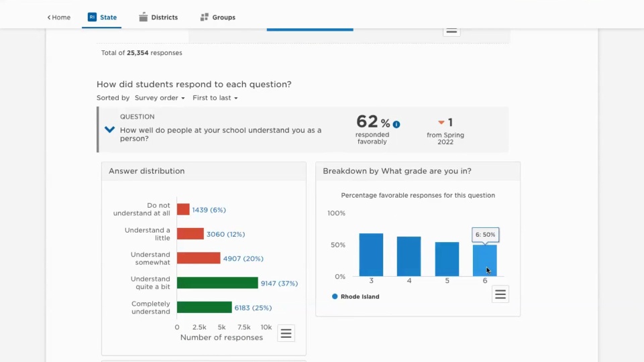Click the green 'Understand quite a bit' bar
Viewport: 644px width, 362px height.
(x=217, y=282)
